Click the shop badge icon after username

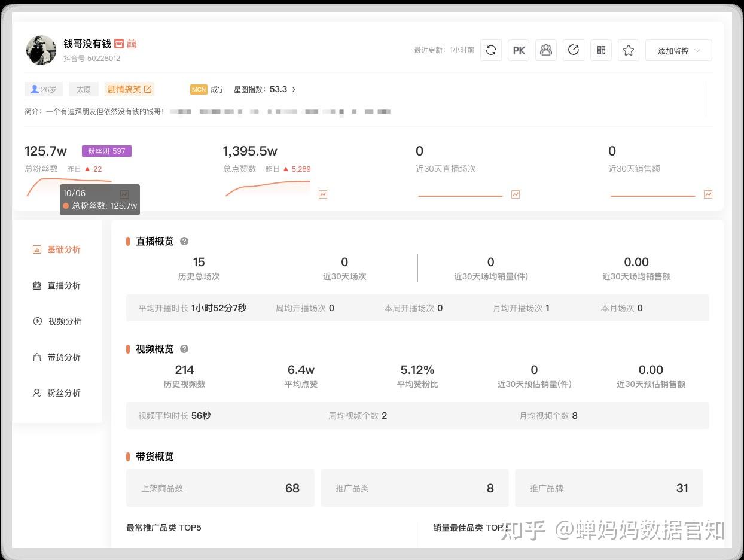tap(118, 44)
